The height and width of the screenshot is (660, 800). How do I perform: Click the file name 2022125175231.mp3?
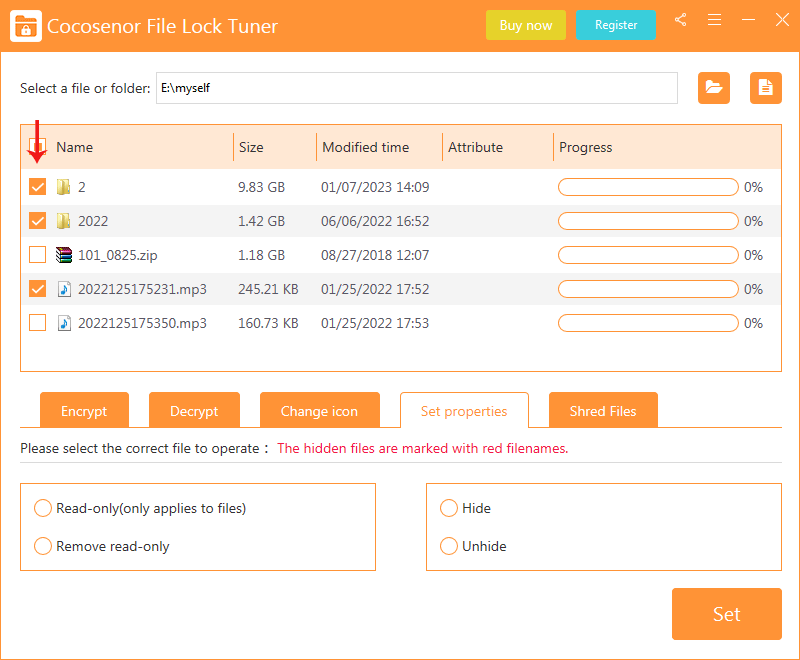[x=142, y=289]
